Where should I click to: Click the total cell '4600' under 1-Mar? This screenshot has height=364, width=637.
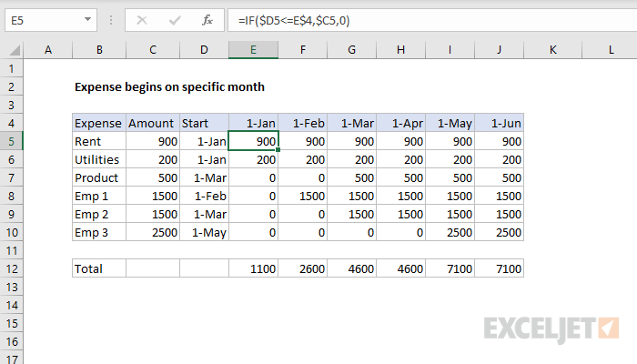tap(352, 268)
